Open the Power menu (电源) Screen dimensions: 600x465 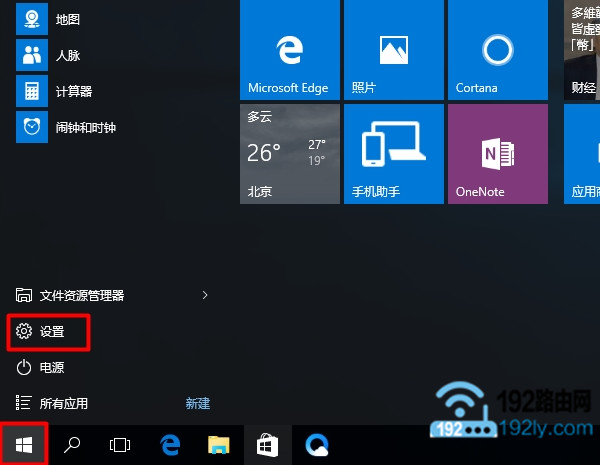pos(40,367)
